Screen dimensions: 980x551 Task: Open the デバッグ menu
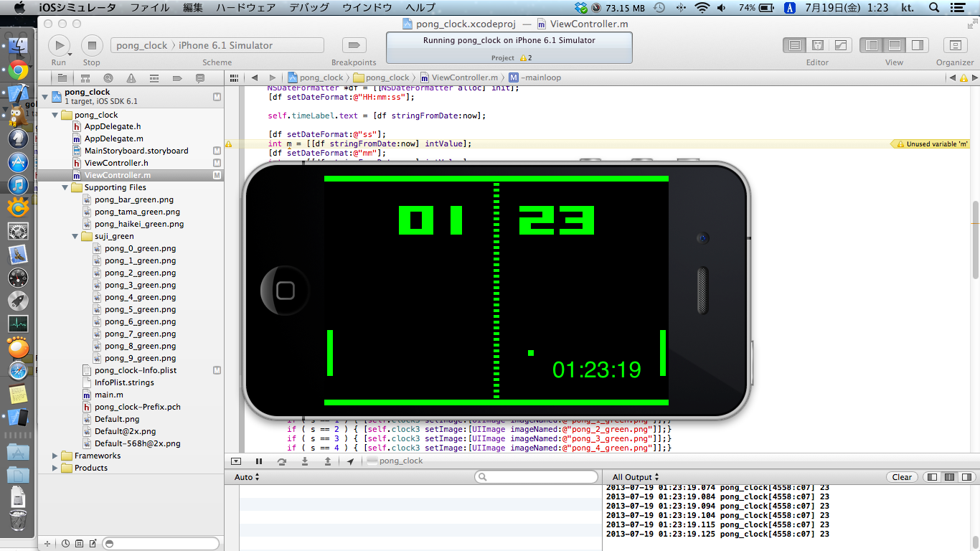point(309,8)
